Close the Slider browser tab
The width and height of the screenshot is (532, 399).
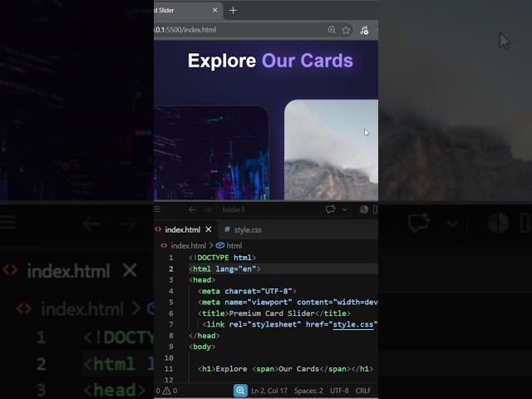[x=214, y=11]
